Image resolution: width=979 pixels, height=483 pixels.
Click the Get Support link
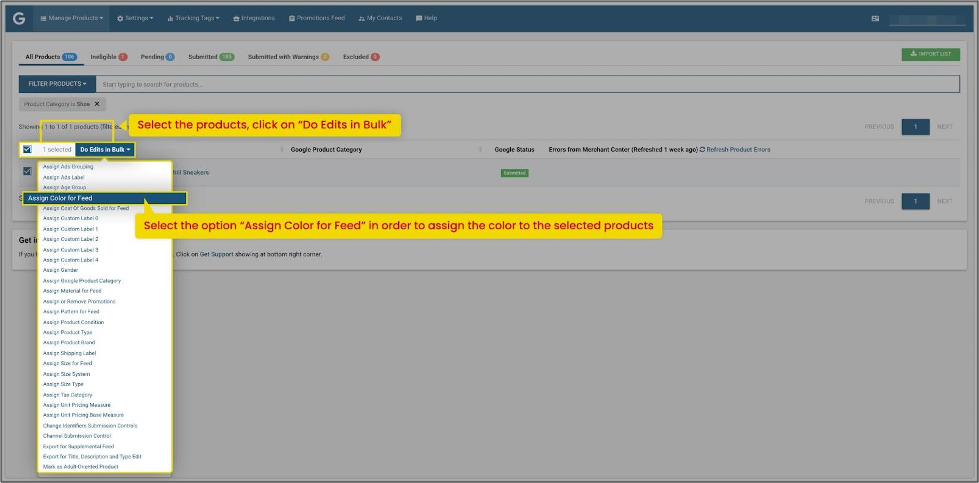(216, 255)
